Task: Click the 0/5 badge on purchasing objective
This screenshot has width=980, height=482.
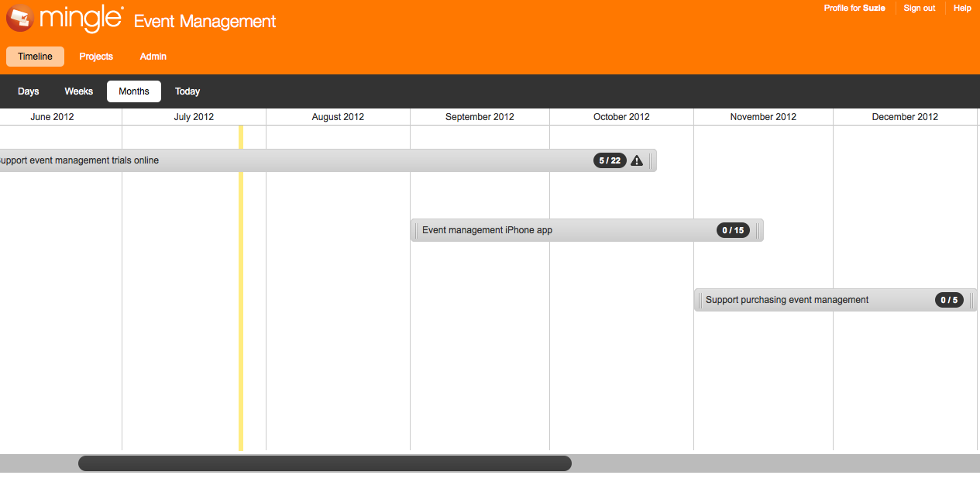Action: point(948,300)
